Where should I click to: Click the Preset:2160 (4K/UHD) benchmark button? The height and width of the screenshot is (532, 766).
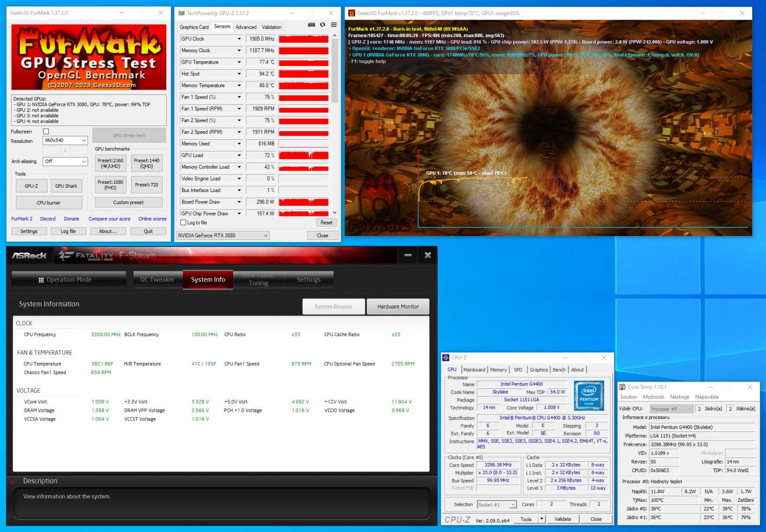pyautogui.click(x=111, y=163)
